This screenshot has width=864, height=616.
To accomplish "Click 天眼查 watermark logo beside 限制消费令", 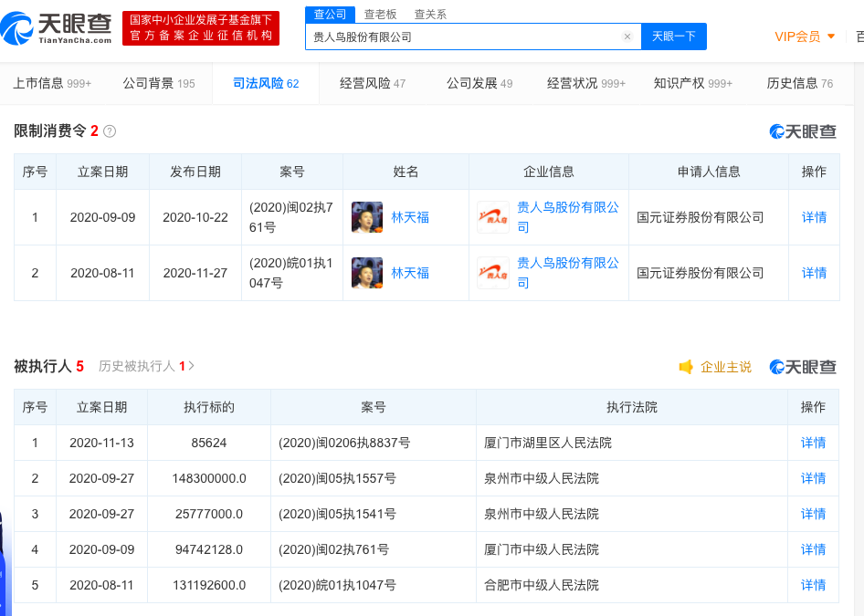I will [803, 131].
